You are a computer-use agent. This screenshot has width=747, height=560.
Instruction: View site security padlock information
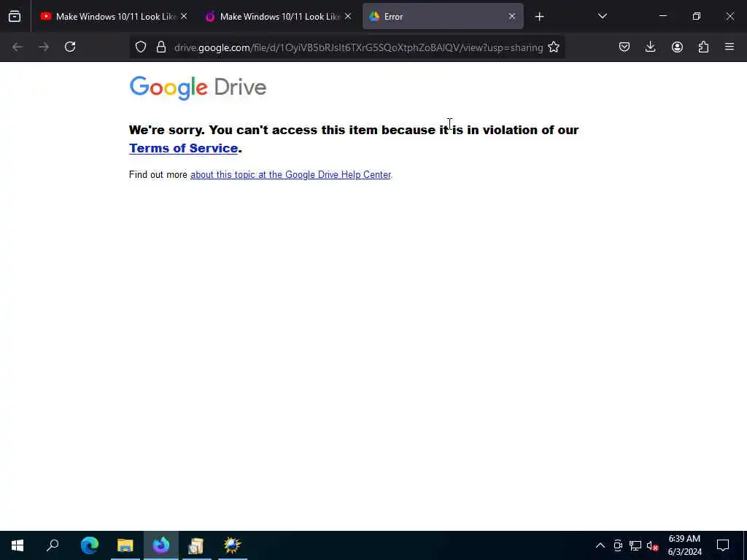coord(161,47)
